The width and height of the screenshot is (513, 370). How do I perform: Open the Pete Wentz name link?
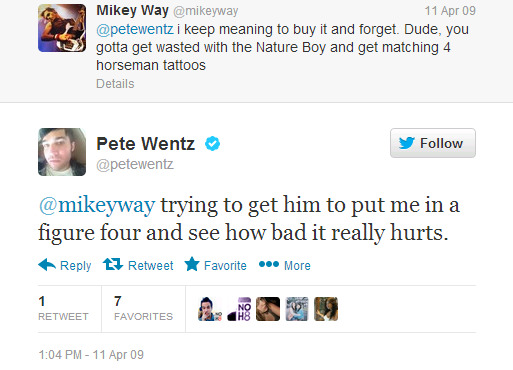145,144
